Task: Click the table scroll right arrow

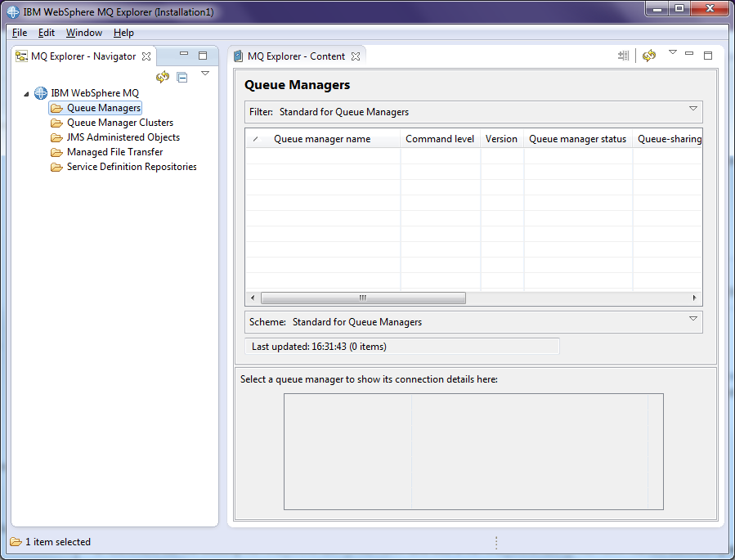Action: 695,298
